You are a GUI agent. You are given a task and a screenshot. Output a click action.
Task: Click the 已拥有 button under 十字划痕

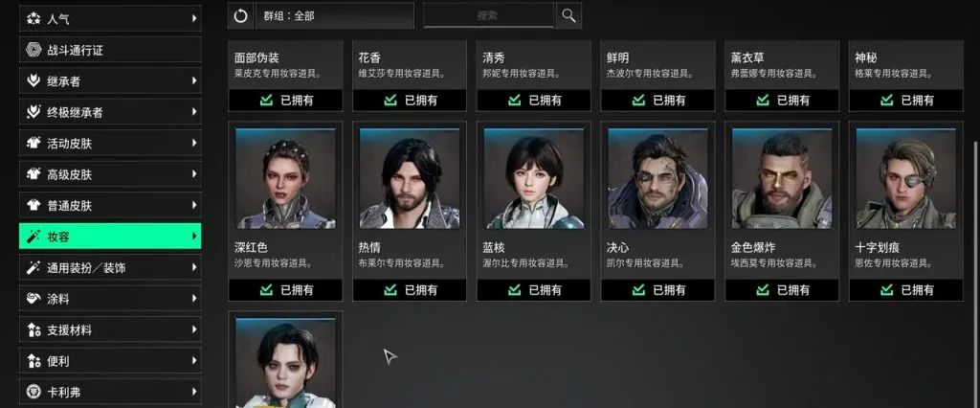pos(906,290)
